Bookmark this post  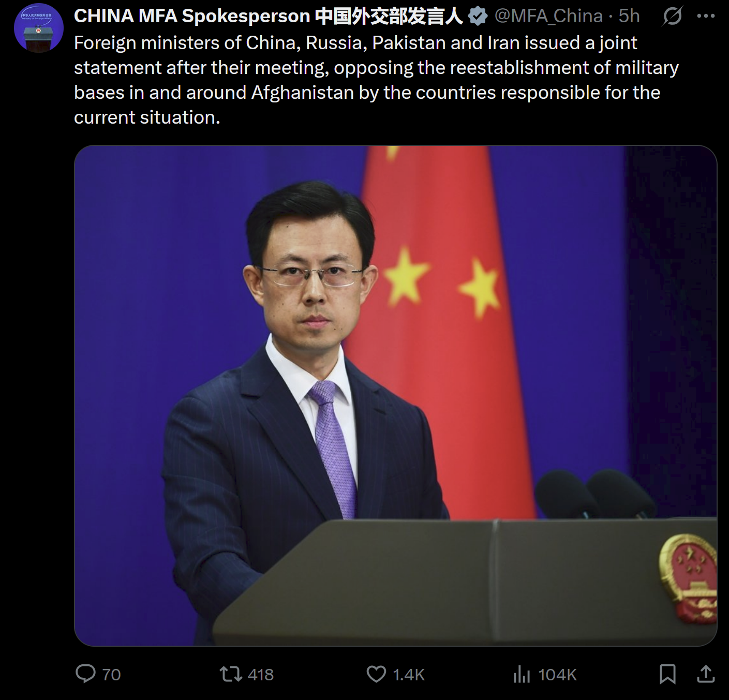click(x=667, y=674)
